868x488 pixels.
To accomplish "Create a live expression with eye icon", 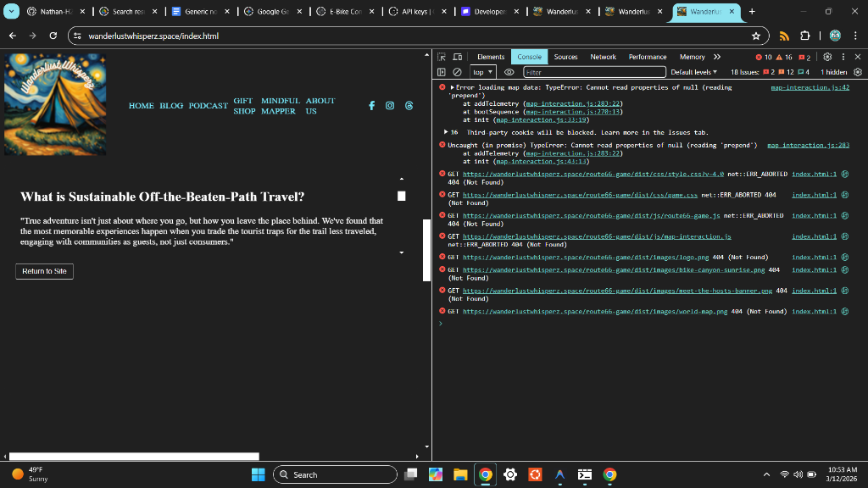I will click(509, 72).
